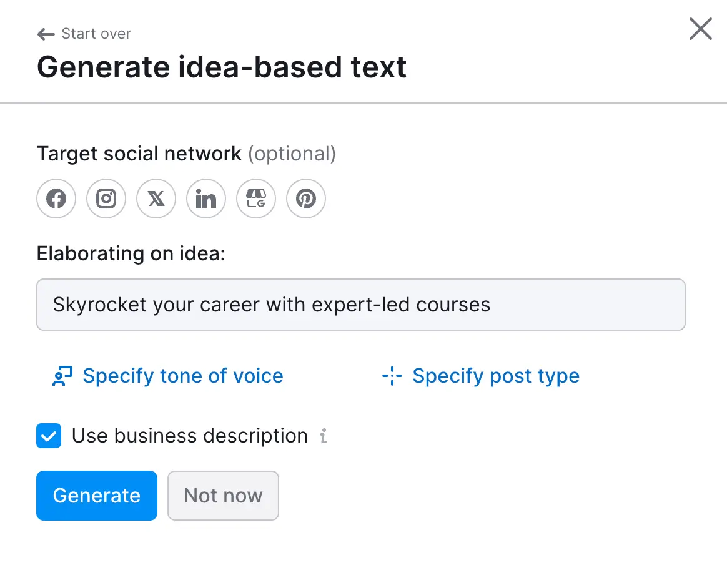This screenshot has height=588, width=727.
Task: Focus the Elaborating on idea text field
Action: [360, 305]
